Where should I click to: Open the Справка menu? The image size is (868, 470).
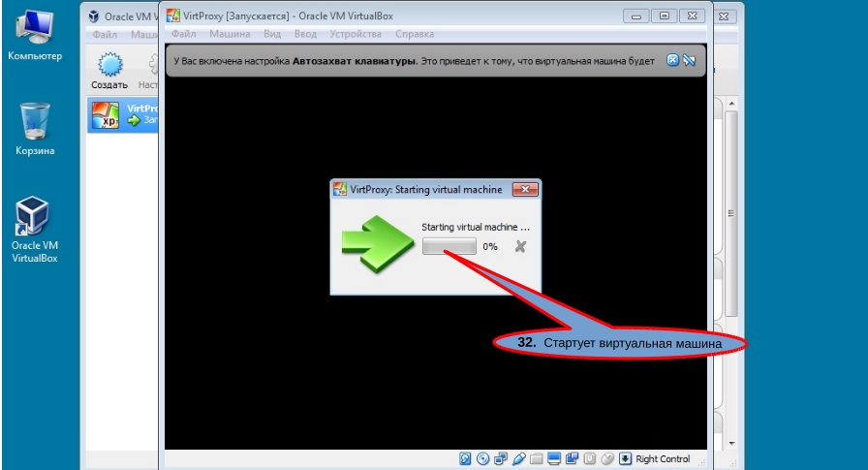tap(415, 34)
